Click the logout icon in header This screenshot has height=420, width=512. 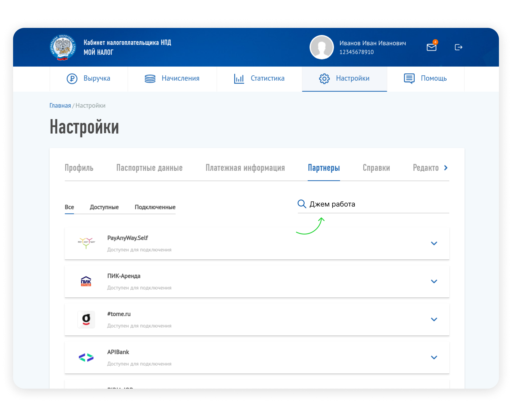(458, 47)
